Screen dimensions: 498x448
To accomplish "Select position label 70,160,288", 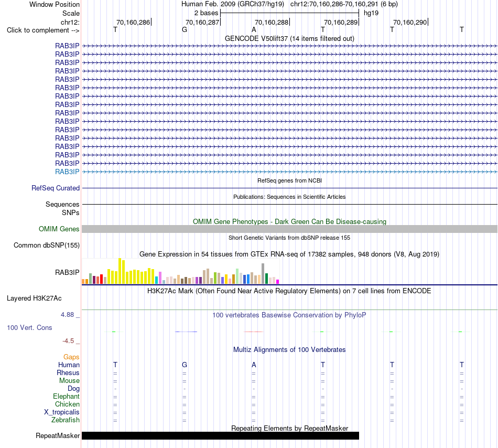I will pyautogui.click(x=272, y=22).
